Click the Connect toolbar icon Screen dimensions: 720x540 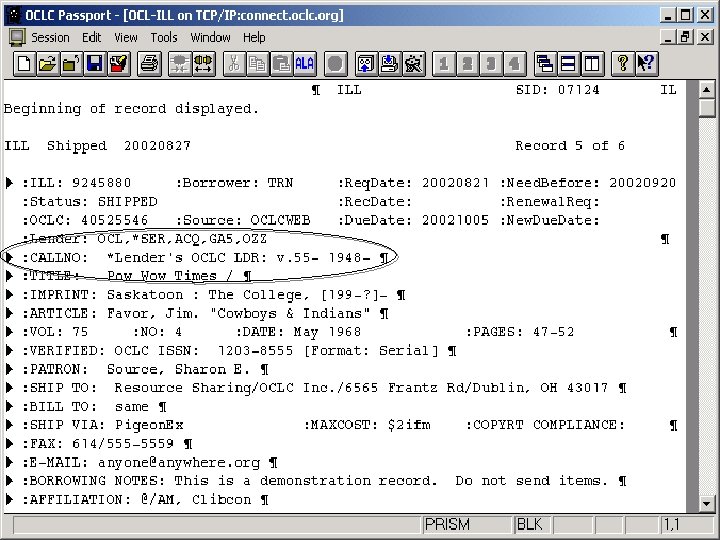pos(203,64)
